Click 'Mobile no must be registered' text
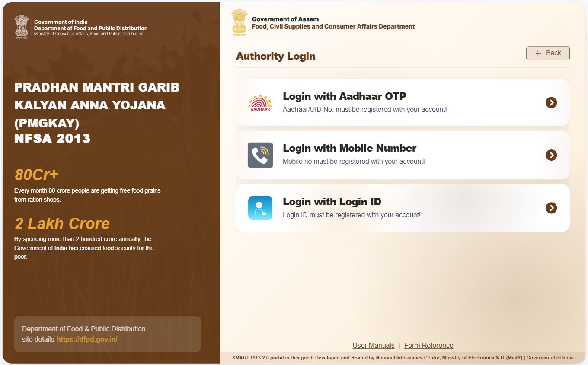Image resolution: width=588 pixels, height=365 pixels. (354, 162)
